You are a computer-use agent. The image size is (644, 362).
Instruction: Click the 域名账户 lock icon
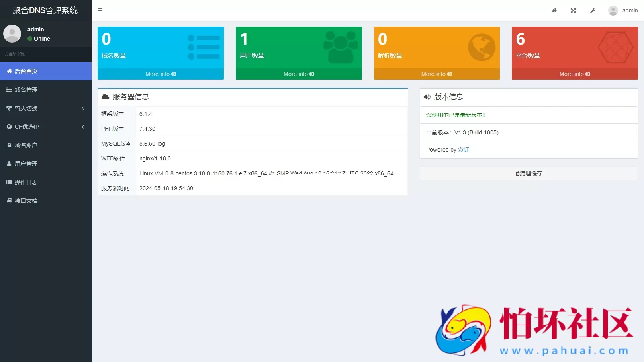9,145
